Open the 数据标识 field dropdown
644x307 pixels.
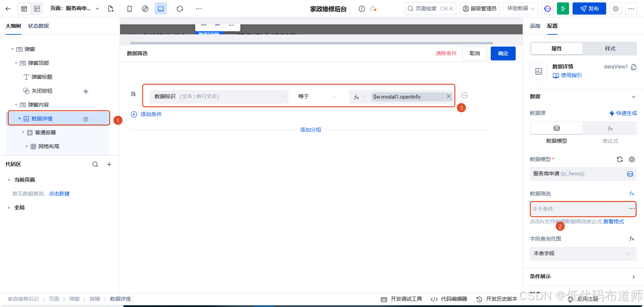click(x=219, y=97)
